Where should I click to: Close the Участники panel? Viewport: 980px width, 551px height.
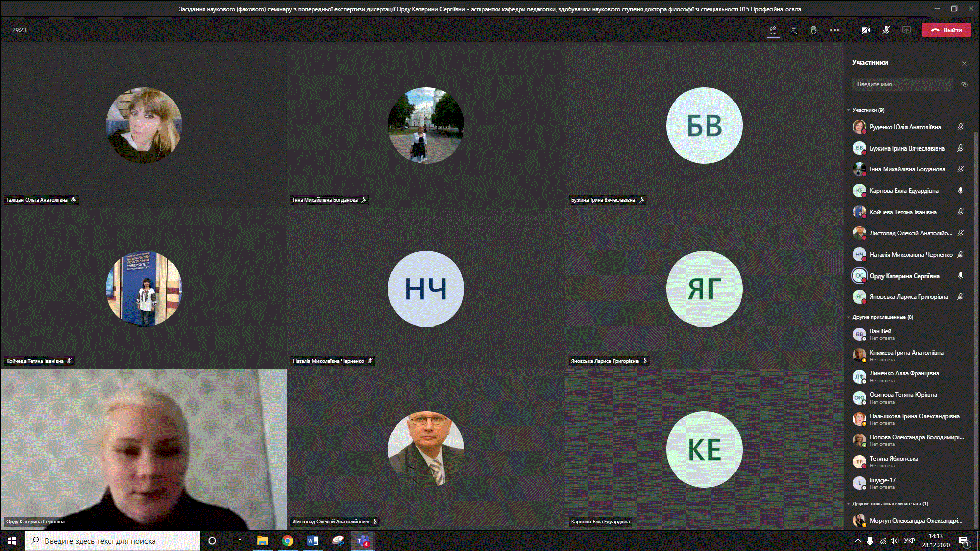pos(964,64)
